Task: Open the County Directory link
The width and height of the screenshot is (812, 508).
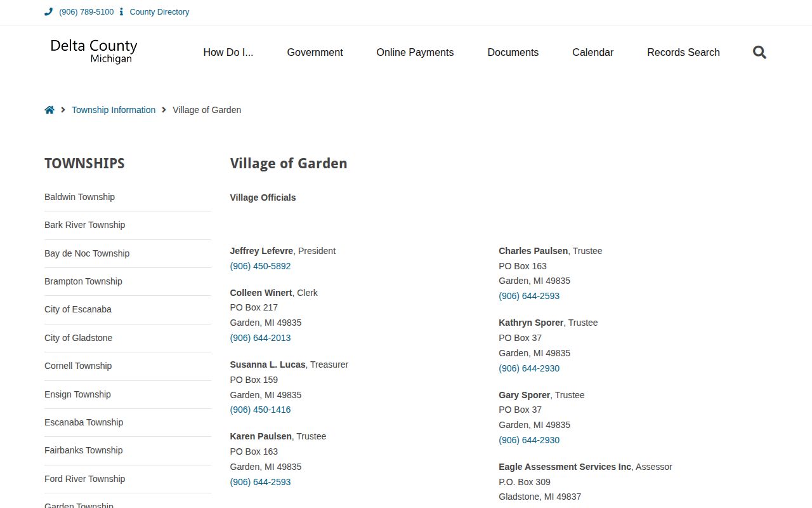Action: pos(159,12)
